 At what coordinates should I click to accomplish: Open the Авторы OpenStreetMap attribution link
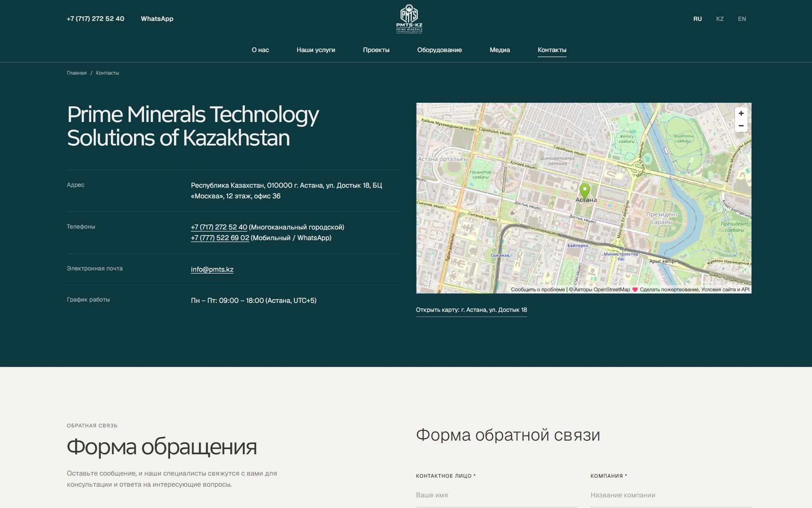click(602, 290)
